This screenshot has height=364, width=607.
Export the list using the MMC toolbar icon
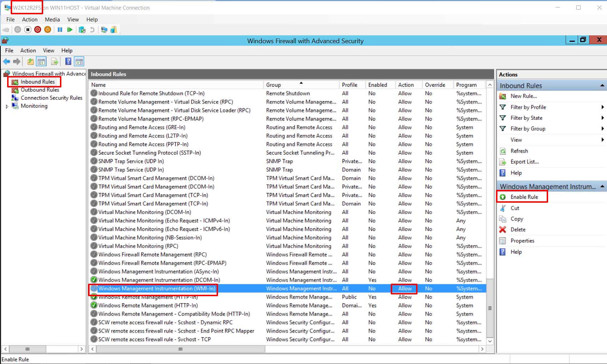coord(55,61)
